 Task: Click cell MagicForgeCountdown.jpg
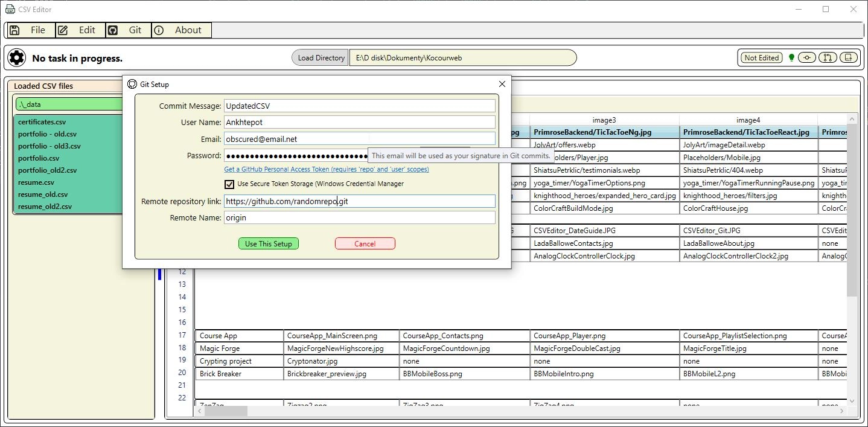465,348
